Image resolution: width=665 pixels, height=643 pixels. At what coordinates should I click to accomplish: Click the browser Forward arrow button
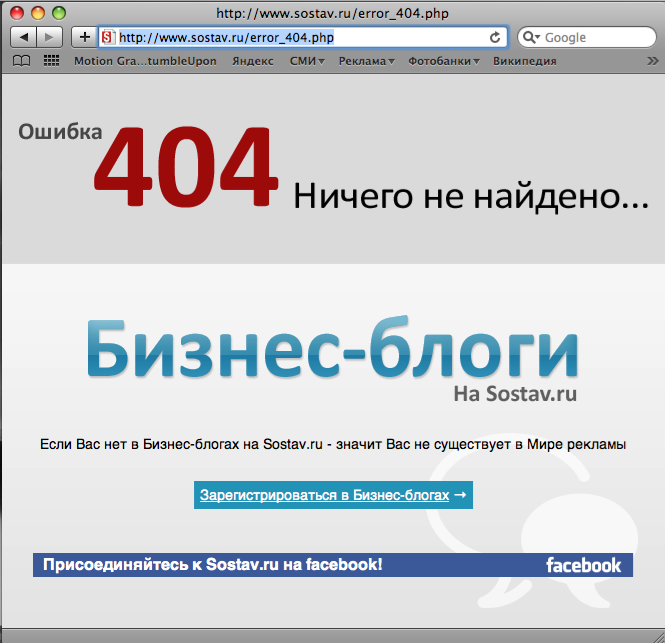pyautogui.click(x=49, y=37)
